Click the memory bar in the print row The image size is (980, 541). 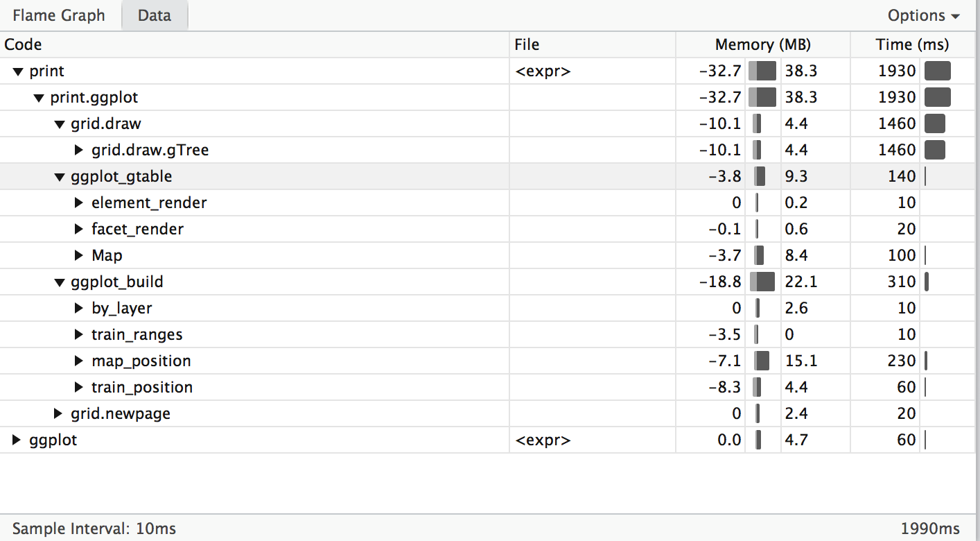click(x=762, y=71)
